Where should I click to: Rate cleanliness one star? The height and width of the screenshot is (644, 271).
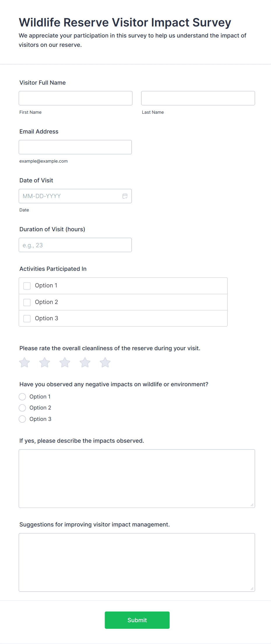(24, 362)
